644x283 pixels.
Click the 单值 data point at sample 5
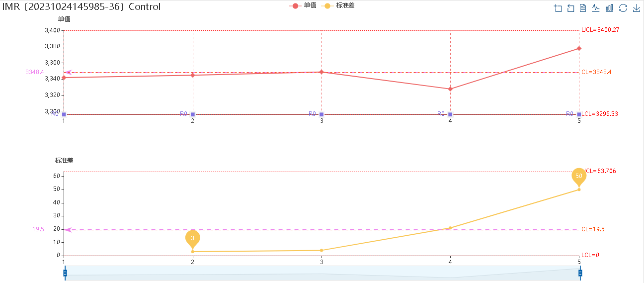579,48
